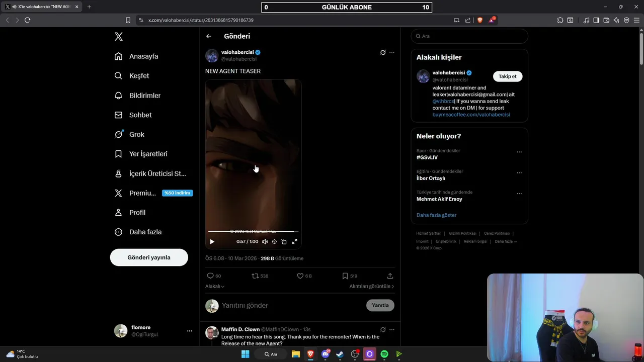This screenshot has height=362, width=644.
Task: Click the video progress bar
Action: pyautogui.click(x=253, y=232)
